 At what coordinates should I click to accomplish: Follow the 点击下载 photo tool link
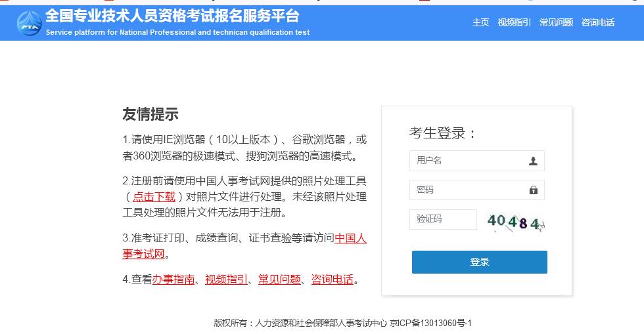coord(154,197)
